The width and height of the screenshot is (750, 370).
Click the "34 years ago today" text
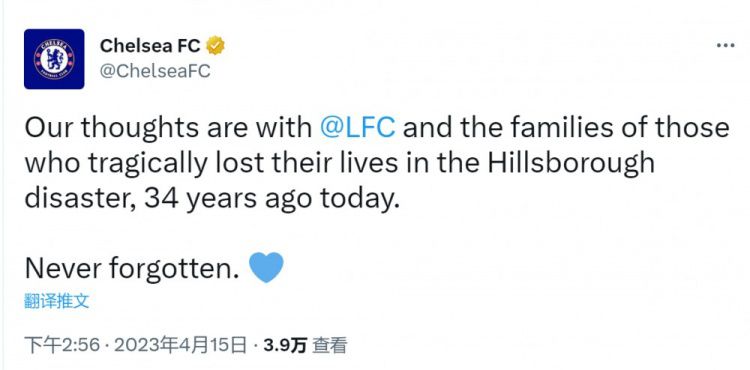[x=270, y=198]
